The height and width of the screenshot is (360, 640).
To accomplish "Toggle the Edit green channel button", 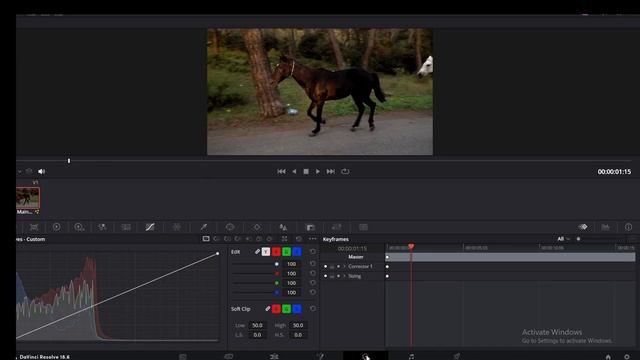I will click(x=287, y=252).
